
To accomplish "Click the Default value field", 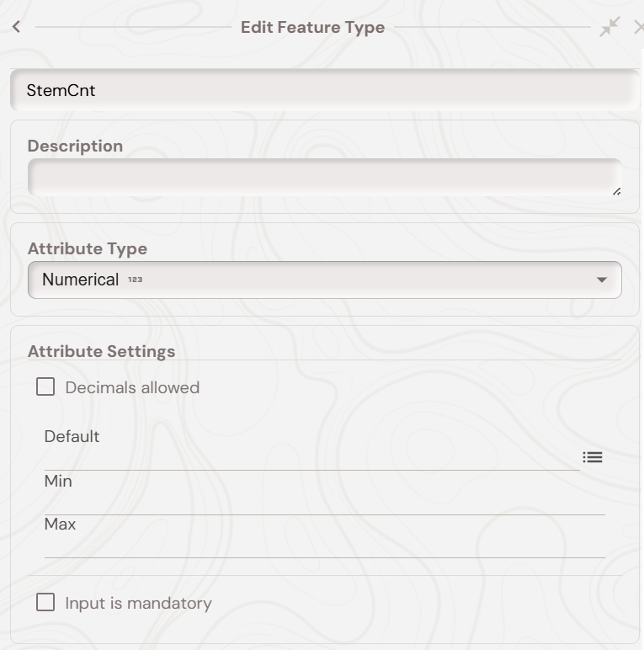I will click(311, 458).
